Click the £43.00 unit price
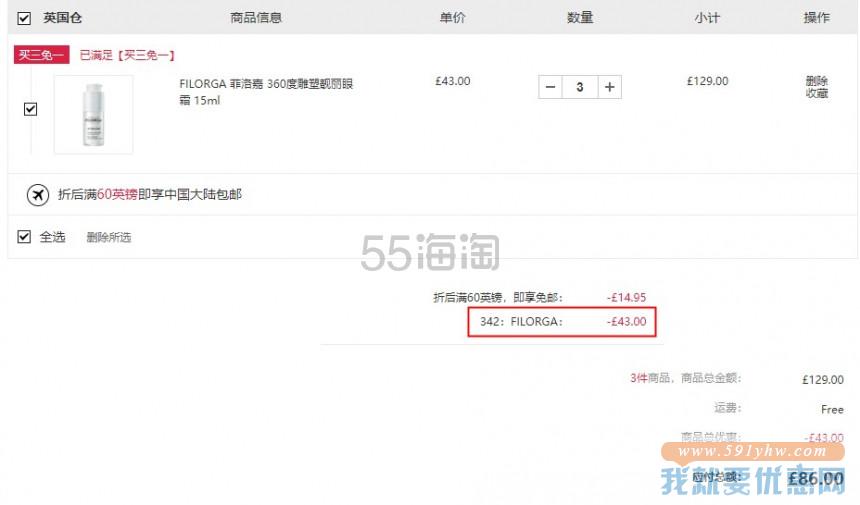860x505 pixels. (x=452, y=81)
